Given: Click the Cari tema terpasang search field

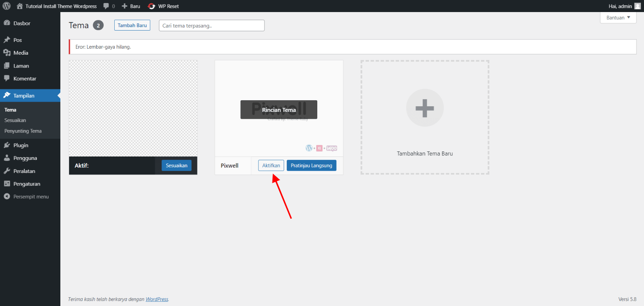Looking at the screenshot, I should (x=211, y=26).
